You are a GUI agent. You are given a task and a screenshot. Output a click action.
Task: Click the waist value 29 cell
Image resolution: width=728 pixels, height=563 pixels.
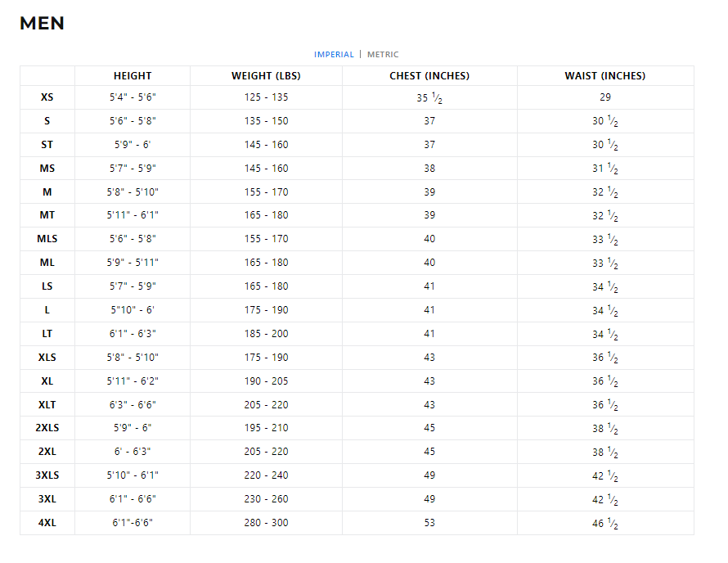pos(604,97)
